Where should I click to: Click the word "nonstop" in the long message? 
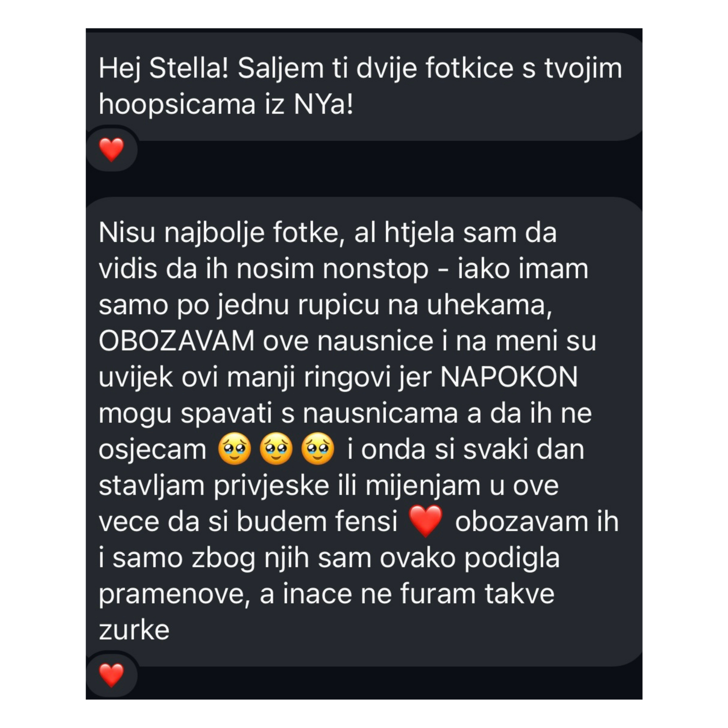(376, 269)
